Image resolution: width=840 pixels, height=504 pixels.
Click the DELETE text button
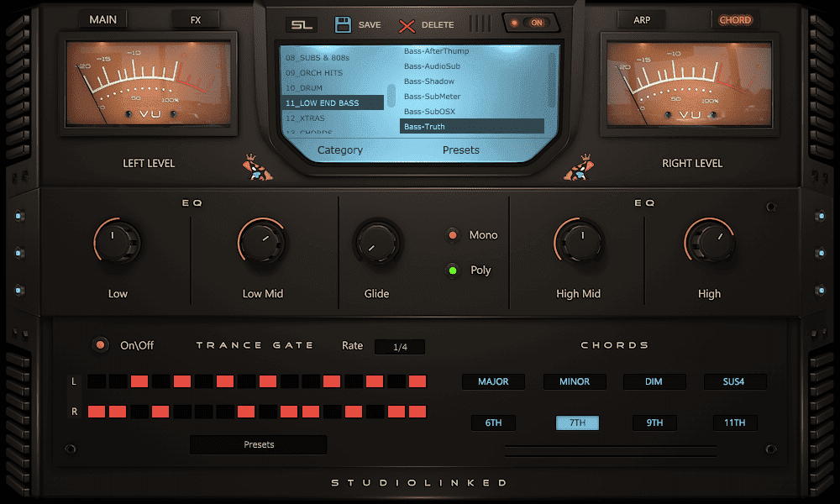click(x=438, y=24)
